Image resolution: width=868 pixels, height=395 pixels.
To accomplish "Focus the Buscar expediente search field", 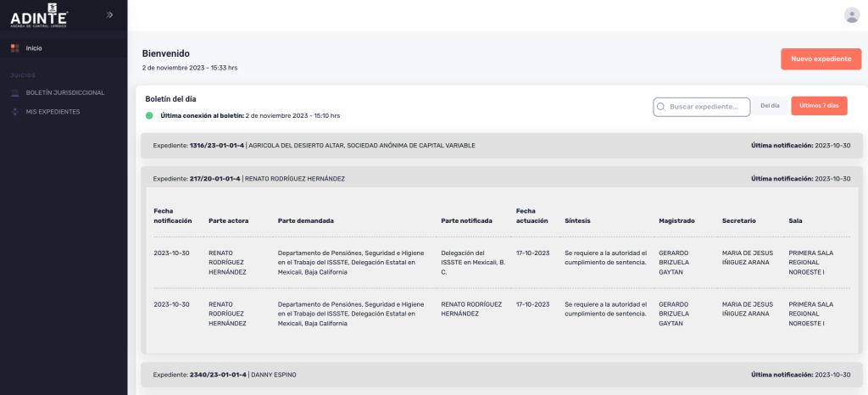I will tap(708, 106).
